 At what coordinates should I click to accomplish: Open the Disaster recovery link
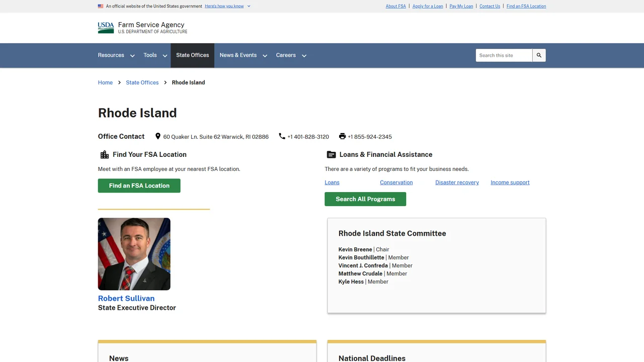pos(457,183)
